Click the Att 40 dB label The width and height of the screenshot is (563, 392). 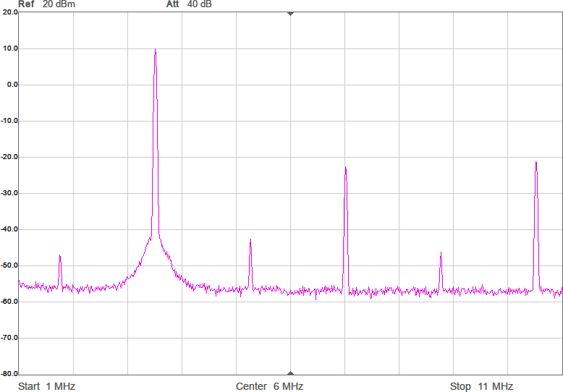[x=189, y=4]
